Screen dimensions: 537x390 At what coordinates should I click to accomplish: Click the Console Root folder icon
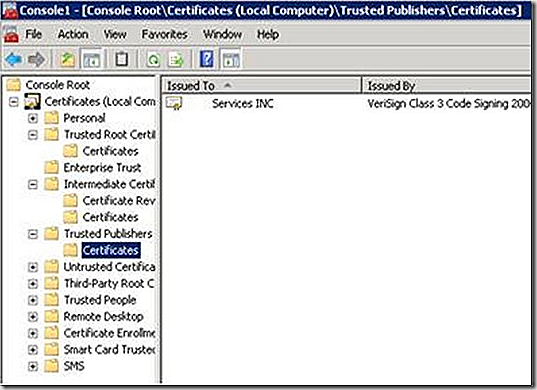(13, 85)
